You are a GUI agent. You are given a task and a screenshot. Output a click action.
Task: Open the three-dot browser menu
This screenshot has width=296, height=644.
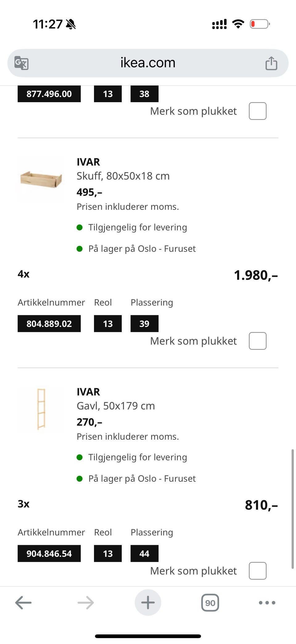(267, 602)
